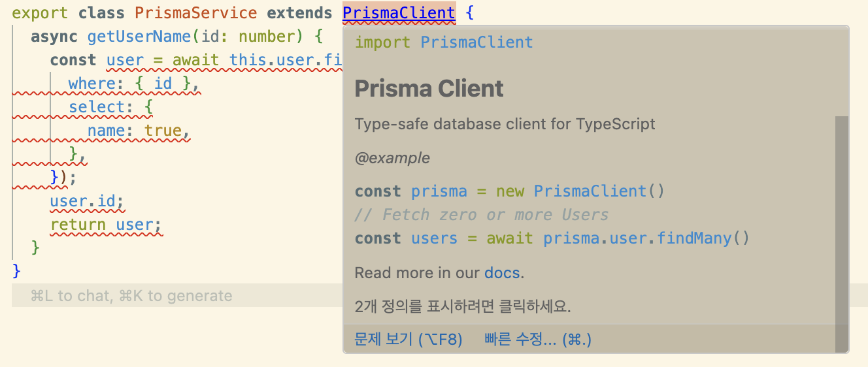
Task: Click the 'name: true,' line
Action: tap(139, 131)
